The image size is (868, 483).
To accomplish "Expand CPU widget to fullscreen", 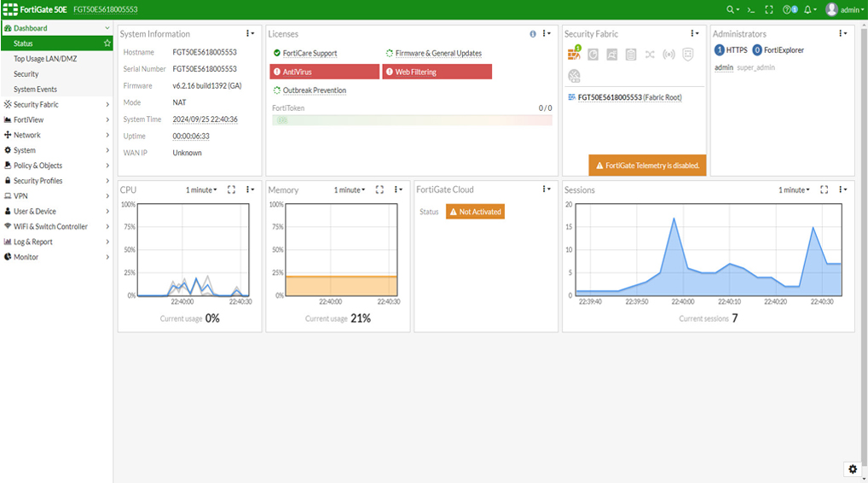I will click(231, 189).
